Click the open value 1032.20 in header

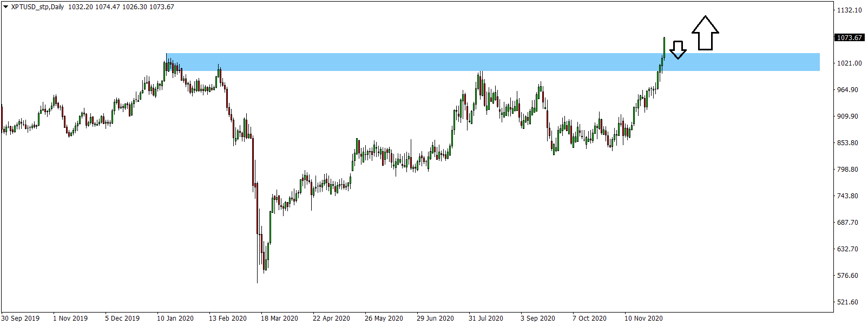click(x=80, y=7)
